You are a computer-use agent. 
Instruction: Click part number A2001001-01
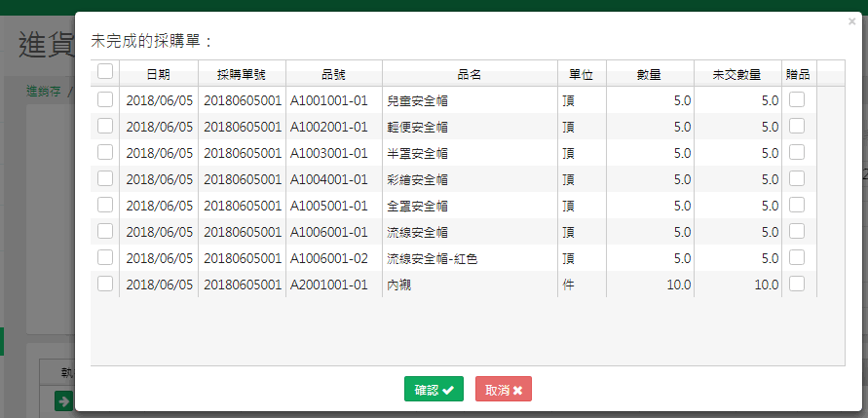coord(329,285)
